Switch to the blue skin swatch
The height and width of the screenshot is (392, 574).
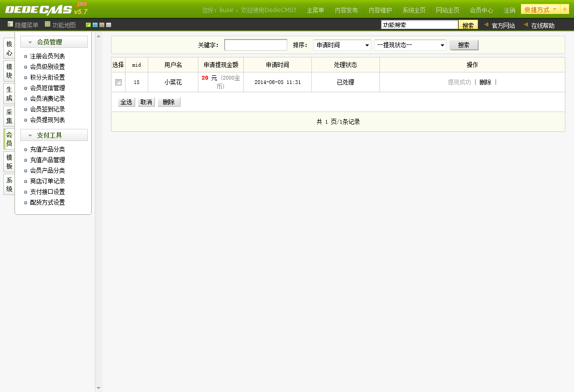(x=95, y=25)
